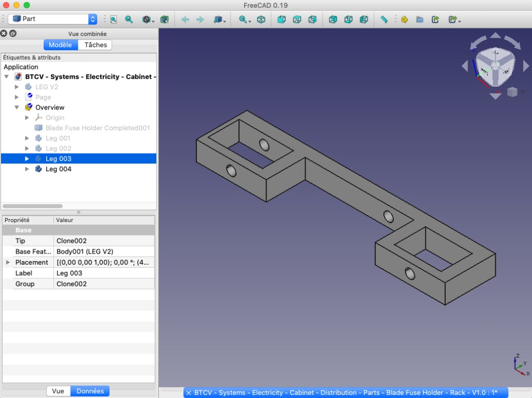Click the Fit Selection zoom icon

coord(129,19)
